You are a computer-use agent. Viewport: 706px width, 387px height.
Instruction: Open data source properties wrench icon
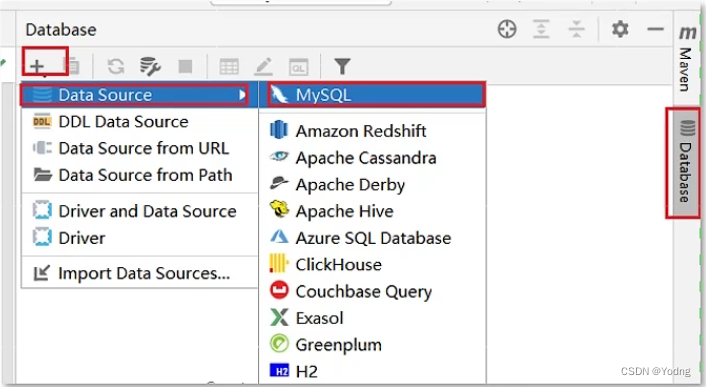(150, 67)
